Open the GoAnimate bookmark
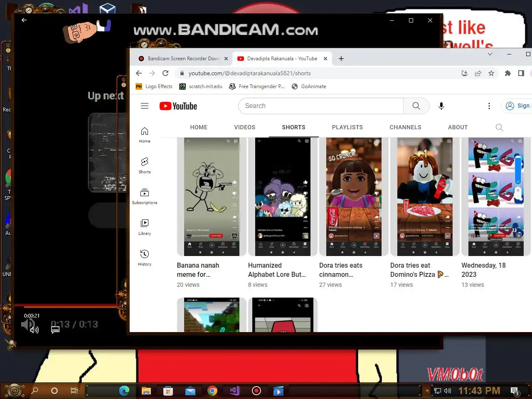 (x=309, y=86)
